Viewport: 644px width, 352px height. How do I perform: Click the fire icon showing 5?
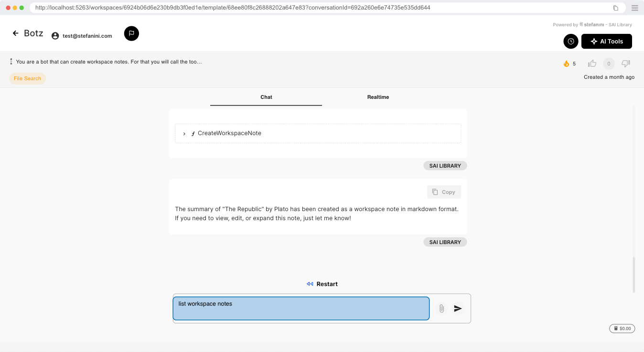[567, 64]
